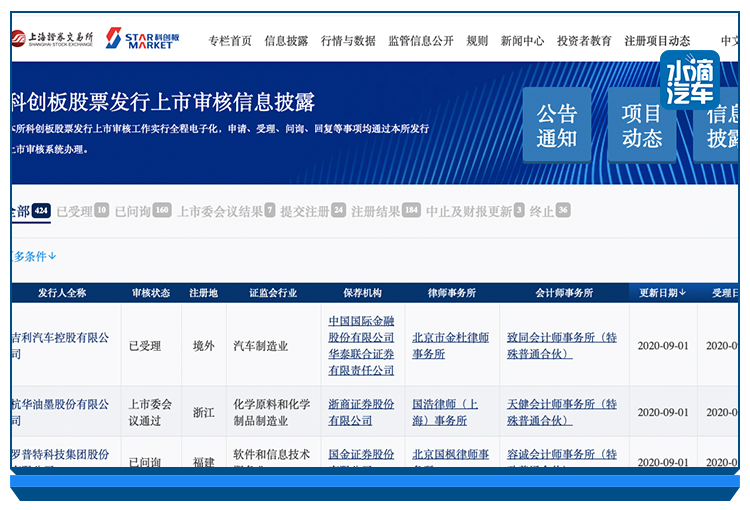Expand the 更多条件 filter options
750x510 pixels.
(x=33, y=256)
